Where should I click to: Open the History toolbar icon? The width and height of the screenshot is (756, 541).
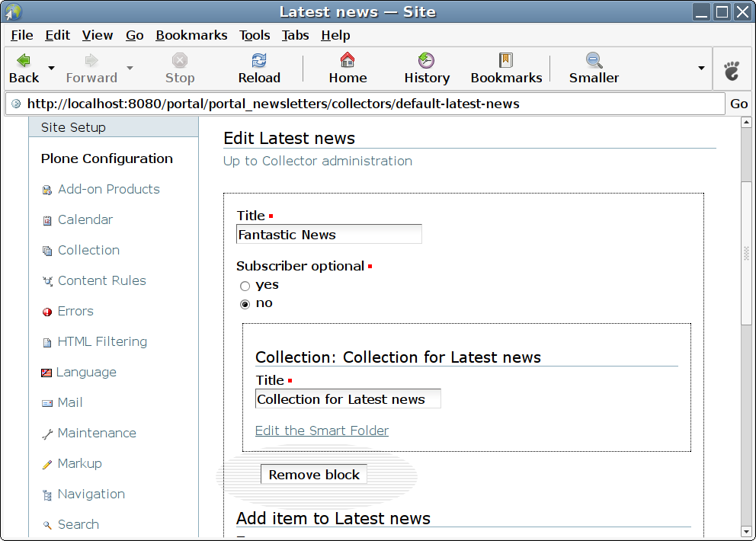tap(426, 61)
